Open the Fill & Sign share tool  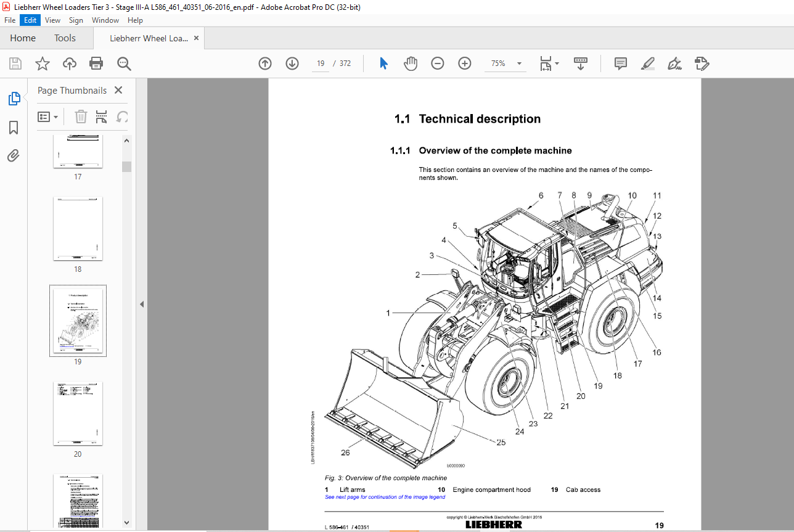point(702,63)
